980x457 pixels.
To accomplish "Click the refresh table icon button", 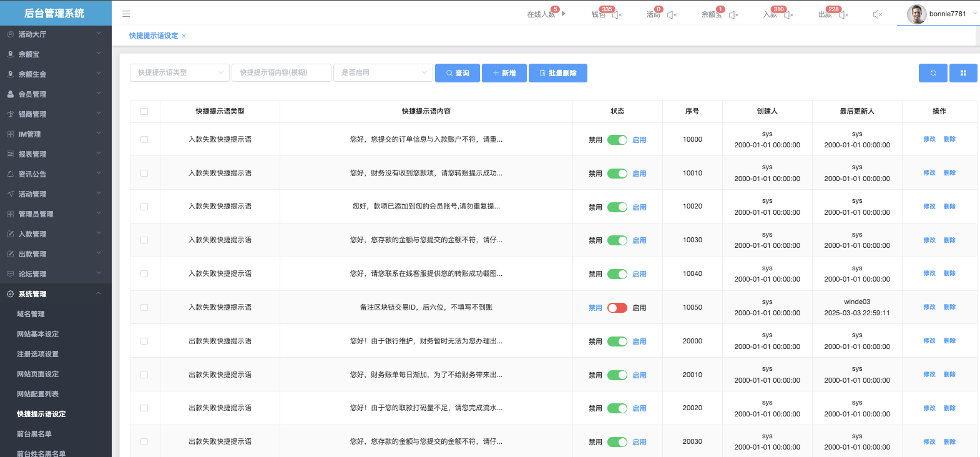I will (933, 73).
